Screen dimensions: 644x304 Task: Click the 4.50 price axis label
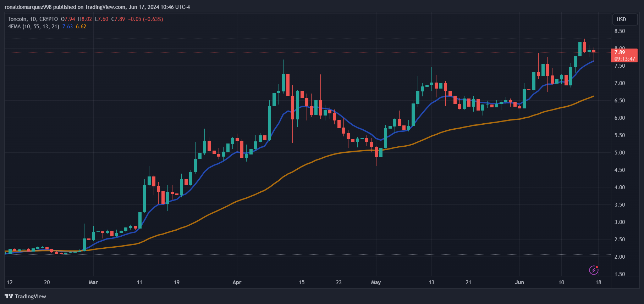point(620,170)
